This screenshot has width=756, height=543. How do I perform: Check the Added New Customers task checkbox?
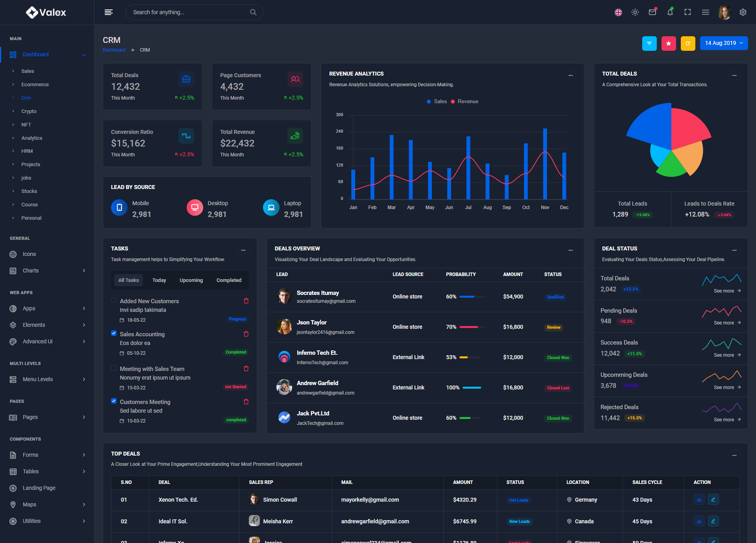(114, 300)
